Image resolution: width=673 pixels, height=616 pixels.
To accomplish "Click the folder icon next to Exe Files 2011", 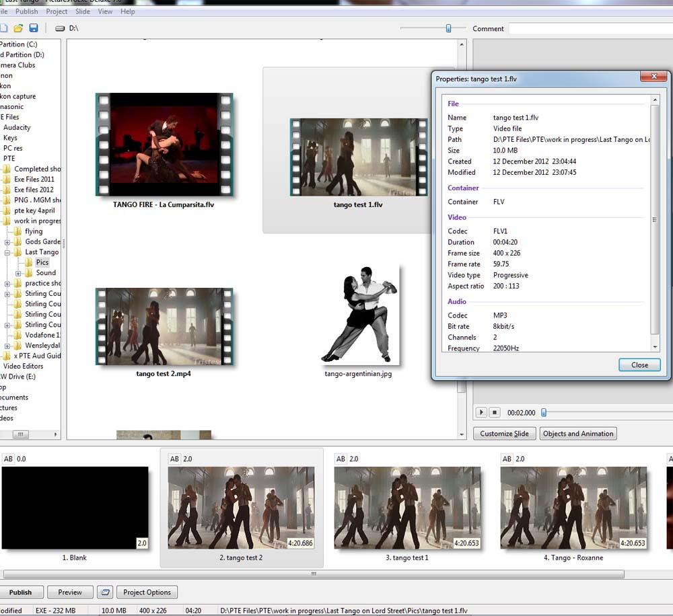I will tap(7, 180).
